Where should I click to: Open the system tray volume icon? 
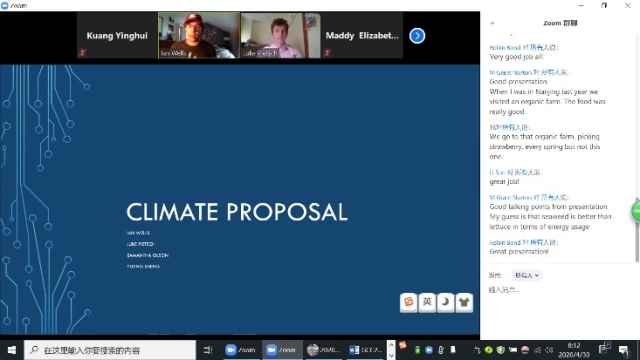pyautogui.click(x=549, y=350)
